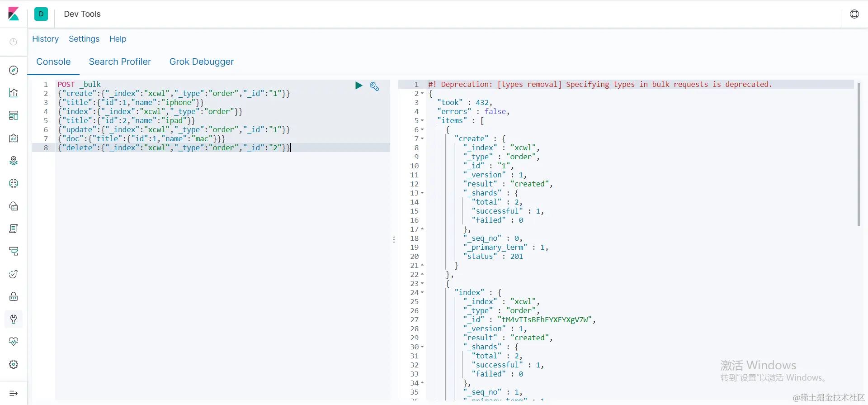Switch to Search Profiler tab

click(x=120, y=62)
